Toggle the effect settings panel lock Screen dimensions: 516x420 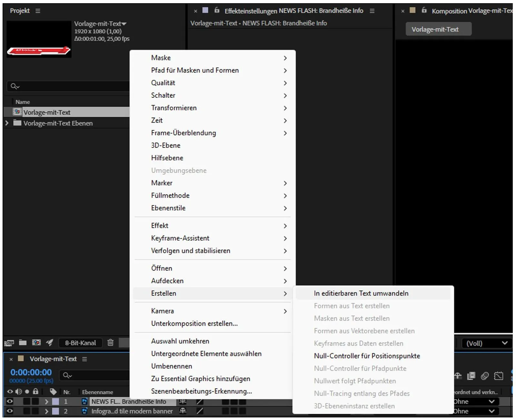[x=217, y=10]
